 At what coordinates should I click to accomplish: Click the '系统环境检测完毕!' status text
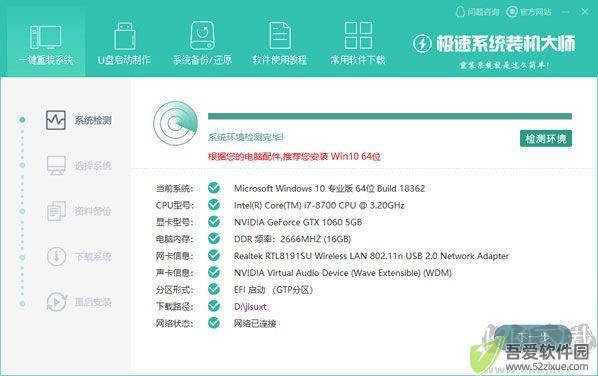click(x=246, y=137)
